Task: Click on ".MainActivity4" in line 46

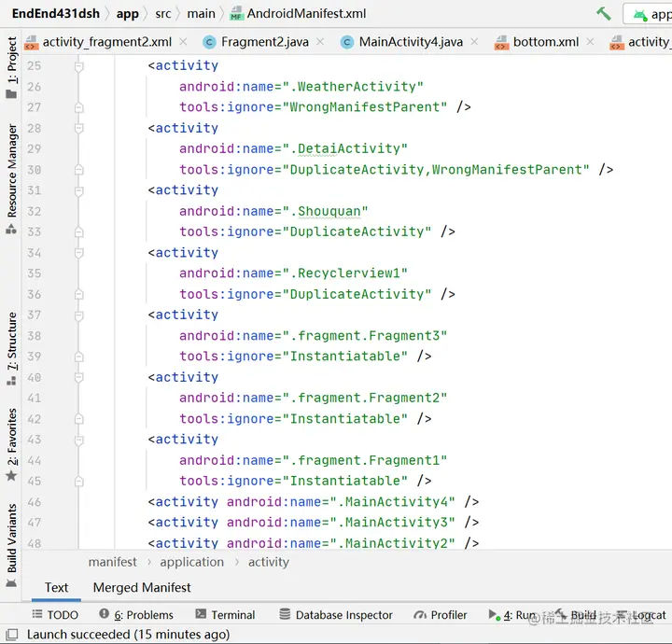Action: [x=392, y=502]
